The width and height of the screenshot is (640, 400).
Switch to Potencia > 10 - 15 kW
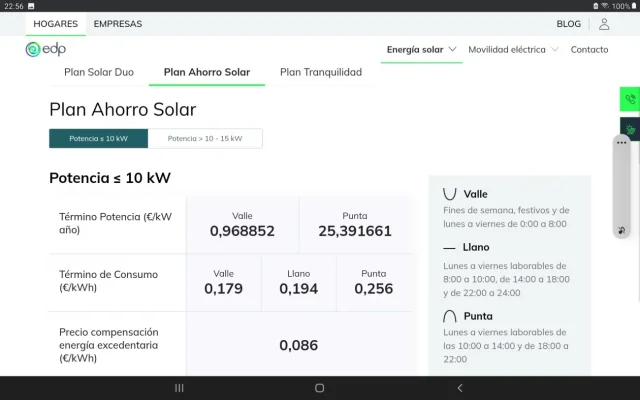(x=205, y=138)
